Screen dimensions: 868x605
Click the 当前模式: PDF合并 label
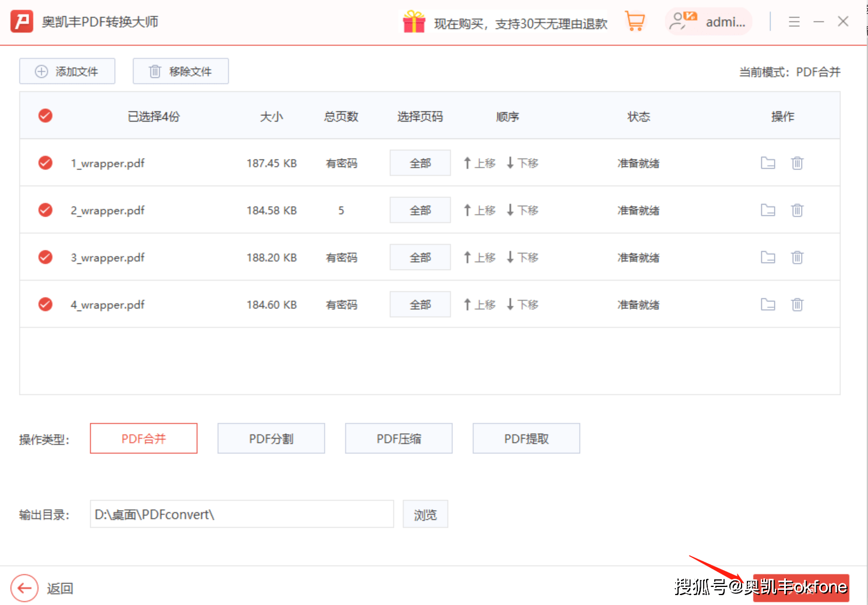click(x=789, y=72)
